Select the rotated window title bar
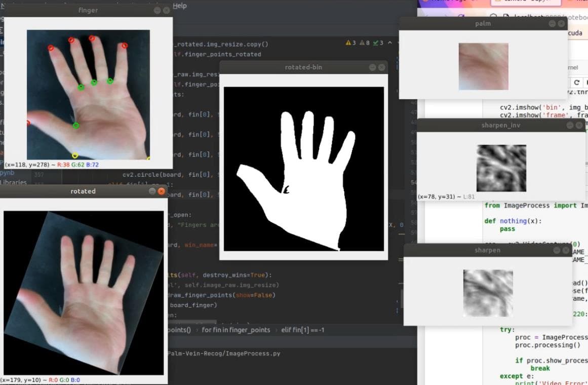This screenshot has width=588, height=385. [83, 191]
